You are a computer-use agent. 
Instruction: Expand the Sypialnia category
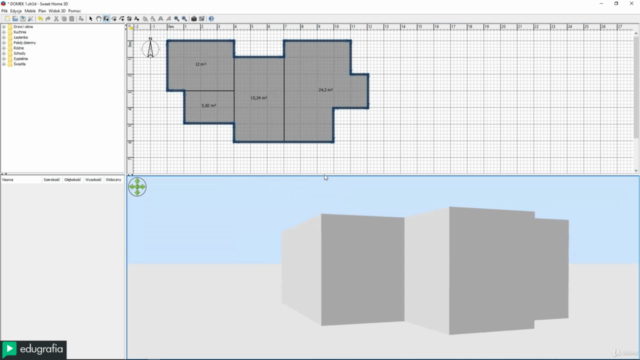click(x=4, y=58)
